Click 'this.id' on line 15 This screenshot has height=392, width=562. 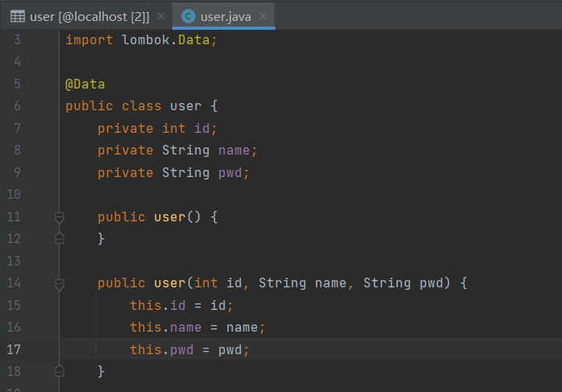(158, 305)
